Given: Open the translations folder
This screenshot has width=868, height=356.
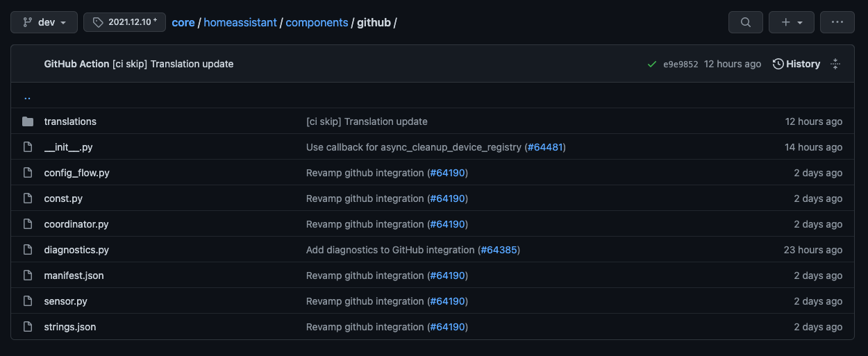Looking at the screenshot, I should tap(70, 121).
